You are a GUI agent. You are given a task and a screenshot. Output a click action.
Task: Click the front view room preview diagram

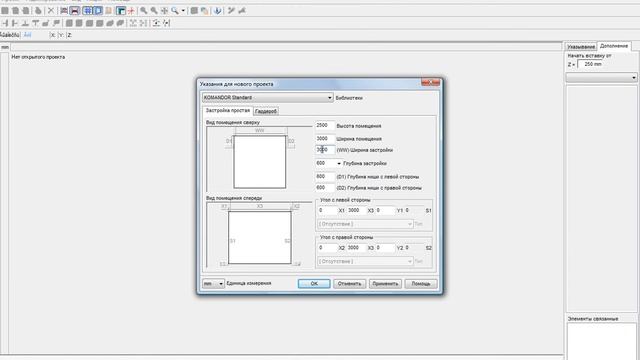(x=260, y=238)
